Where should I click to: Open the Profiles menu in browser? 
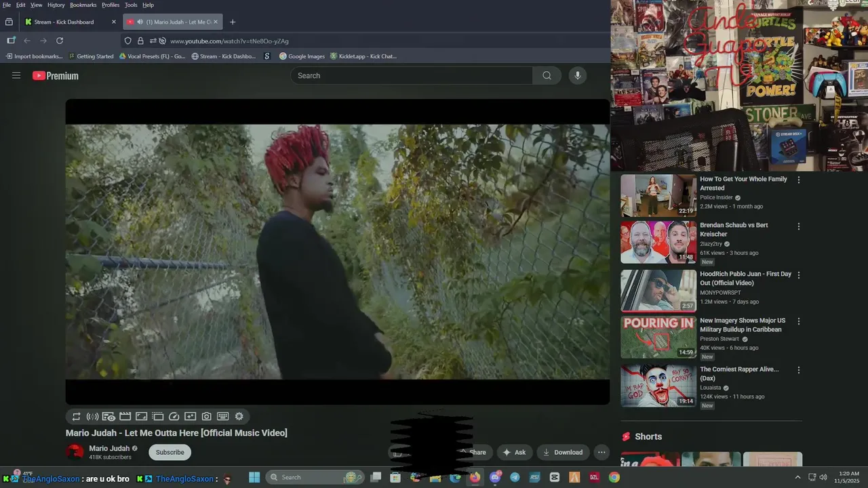(111, 5)
